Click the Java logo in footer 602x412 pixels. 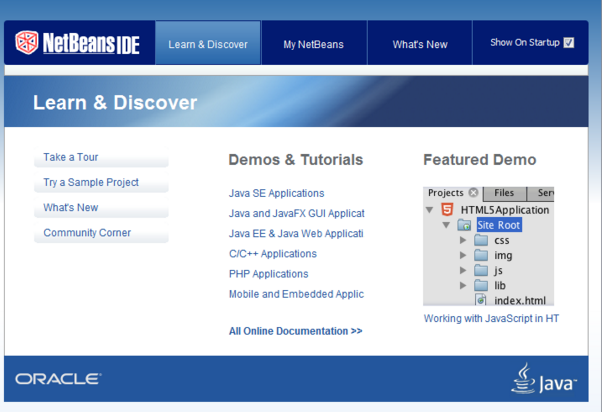[x=544, y=379]
